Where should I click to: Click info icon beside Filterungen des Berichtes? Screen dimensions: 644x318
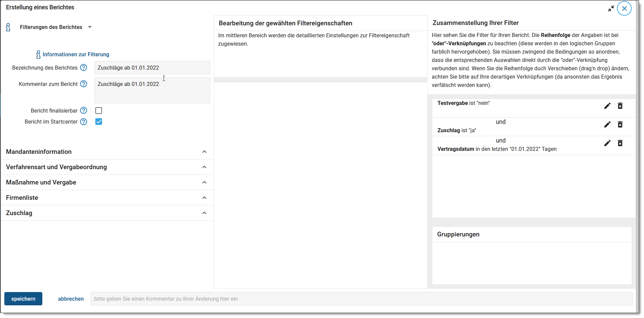(8, 27)
